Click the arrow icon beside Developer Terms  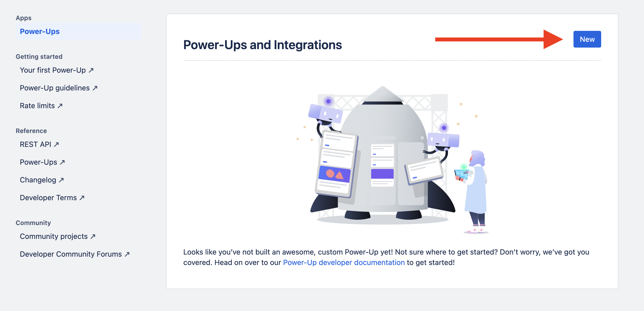coord(82,198)
